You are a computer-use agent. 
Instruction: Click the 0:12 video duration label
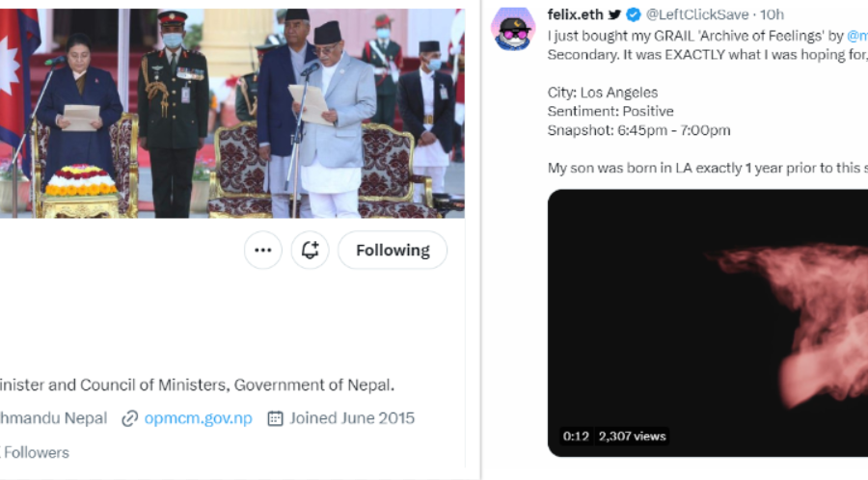(576, 436)
